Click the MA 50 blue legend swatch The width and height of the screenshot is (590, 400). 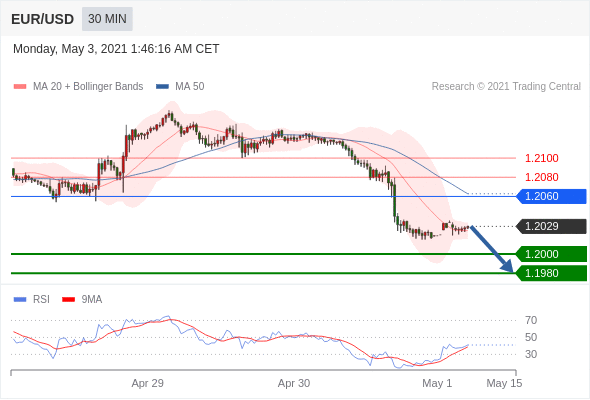(x=162, y=87)
